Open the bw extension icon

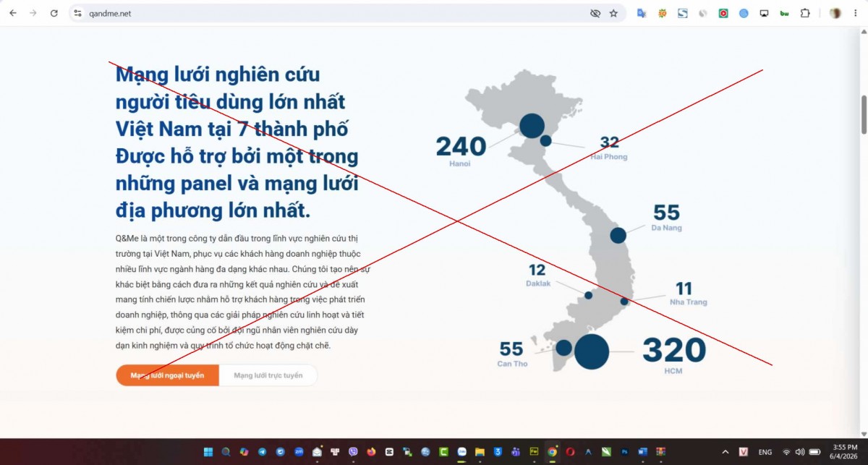(x=784, y=13)
